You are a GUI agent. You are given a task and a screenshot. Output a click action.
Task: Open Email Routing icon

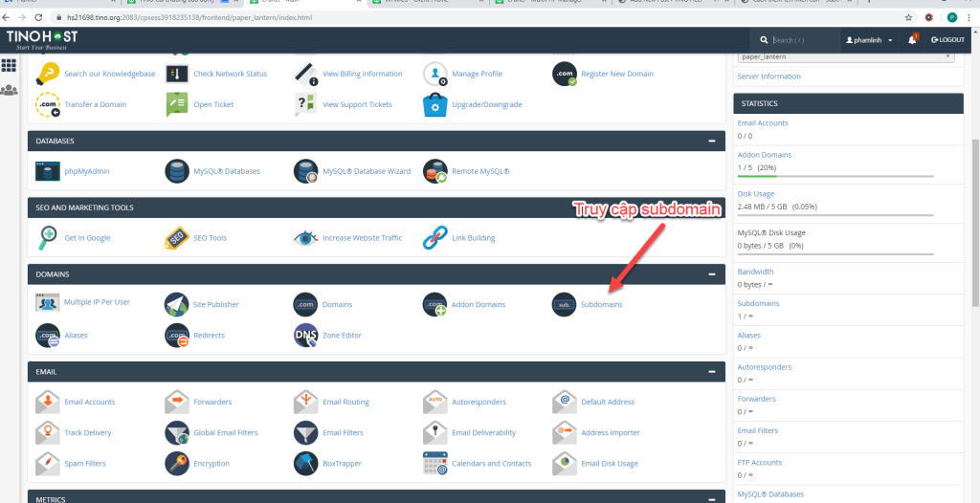tap(306, 402)
